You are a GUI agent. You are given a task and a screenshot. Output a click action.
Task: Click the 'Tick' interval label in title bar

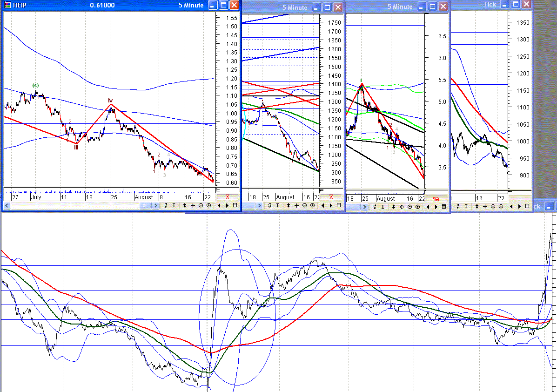click(x=490, y=4)
